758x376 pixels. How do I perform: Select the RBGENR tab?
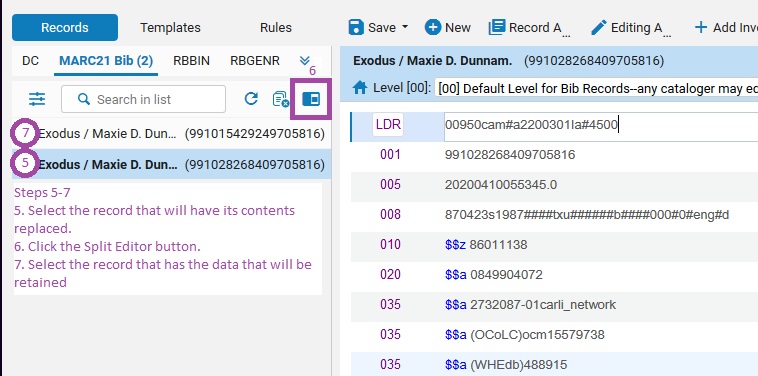click(x=255, y=61)
